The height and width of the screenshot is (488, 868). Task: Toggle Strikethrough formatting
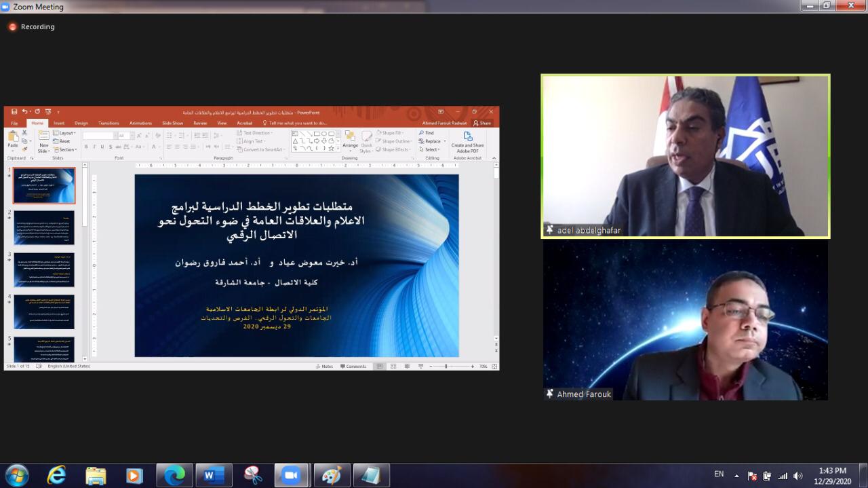pos(119,147)
